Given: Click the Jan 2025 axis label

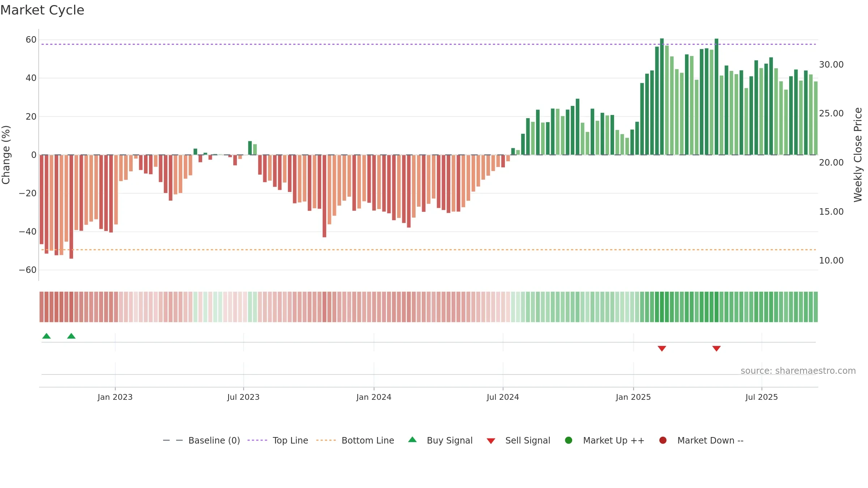Looking at the screenshot, I should coord(633,397).
